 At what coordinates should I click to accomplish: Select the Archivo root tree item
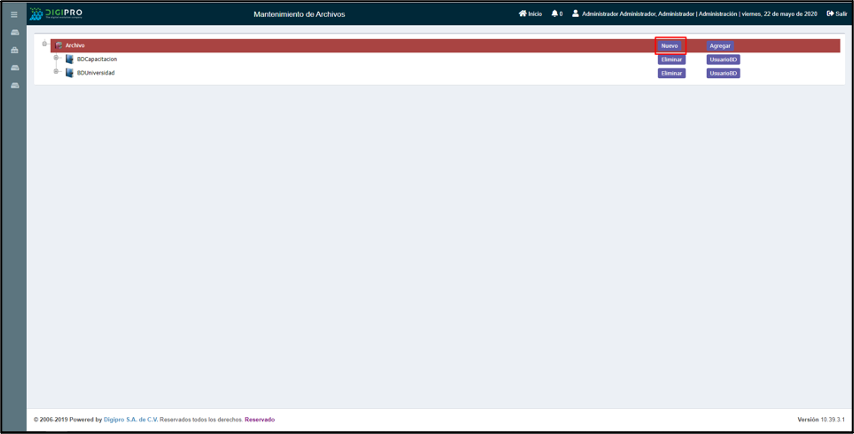75,46
